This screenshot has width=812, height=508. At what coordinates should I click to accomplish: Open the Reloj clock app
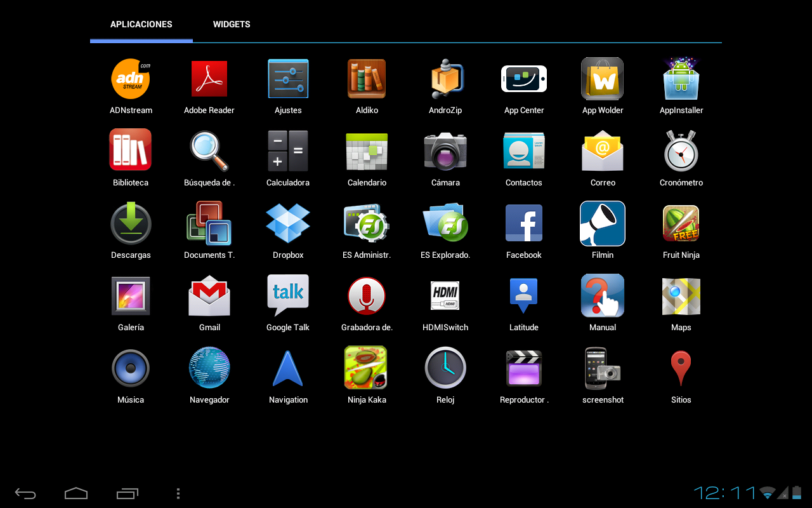(x=445, y=368)
